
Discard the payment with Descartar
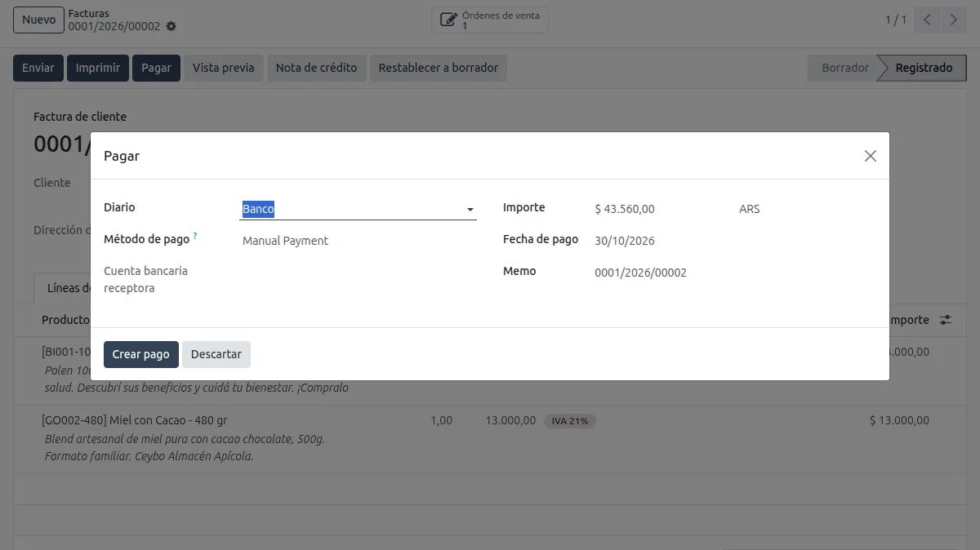216,354
